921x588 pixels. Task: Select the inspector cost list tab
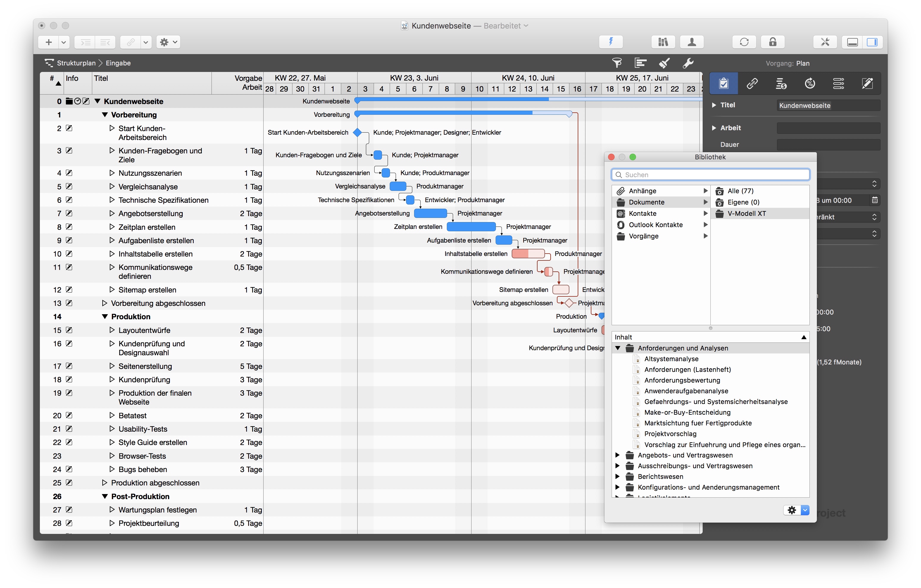(x=781, y=83)
